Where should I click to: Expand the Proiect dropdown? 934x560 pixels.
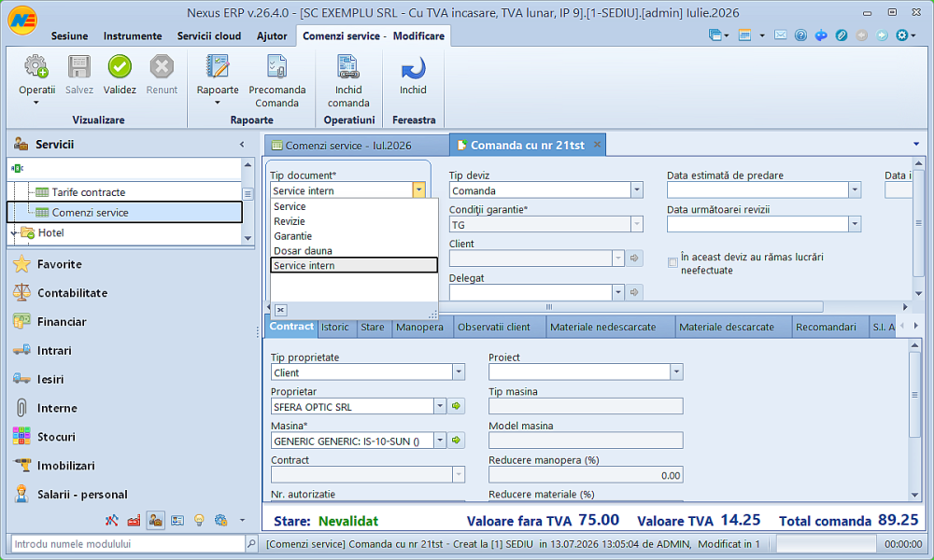pos(676,372)
